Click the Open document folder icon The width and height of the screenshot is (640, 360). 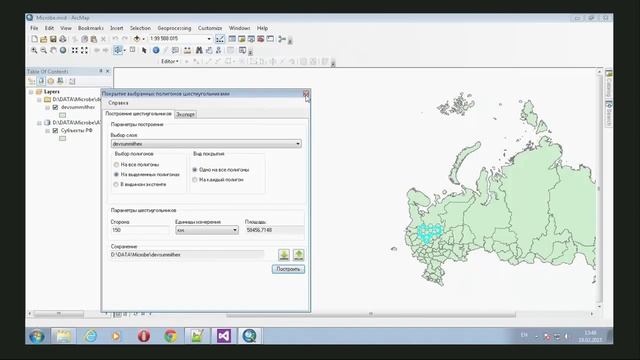pyautogui.click(x=44, y=39)
